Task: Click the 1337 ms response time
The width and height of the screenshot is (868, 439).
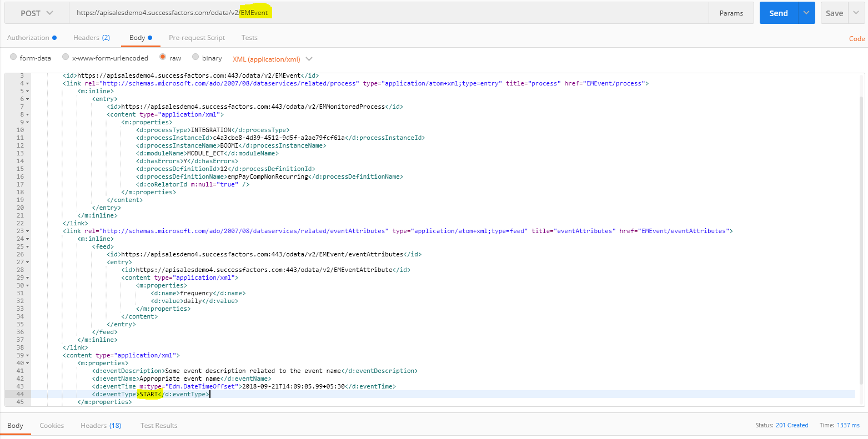Action: 849,425
